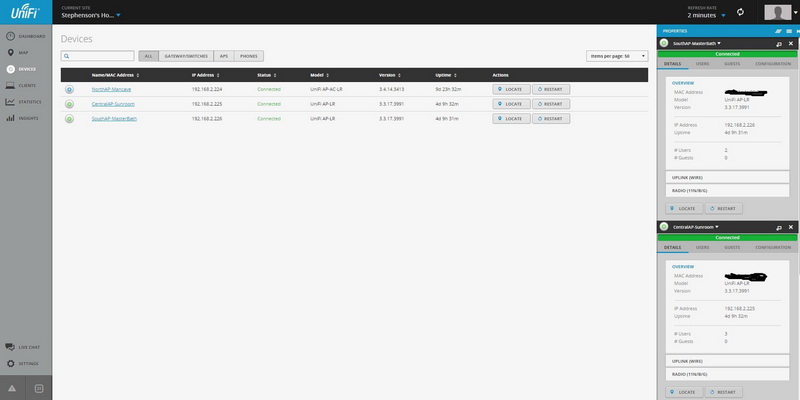Screen dimensions: 800x400
Task: Click the UniFi logo
Action: pos(26,12)
